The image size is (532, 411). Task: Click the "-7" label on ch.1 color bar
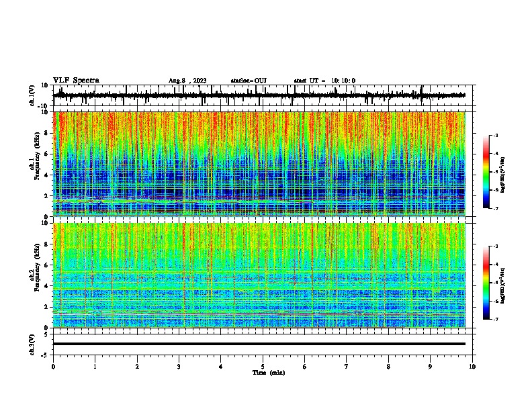(x=495, y=208)
